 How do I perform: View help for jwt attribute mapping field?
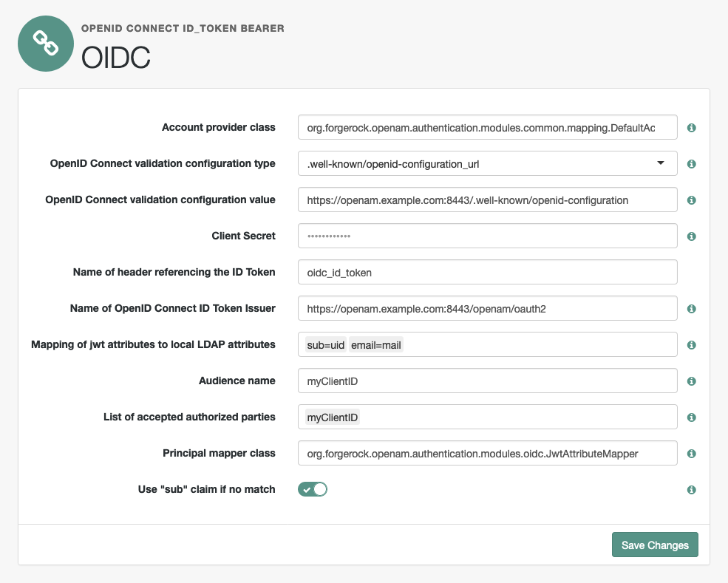(691, 344)
